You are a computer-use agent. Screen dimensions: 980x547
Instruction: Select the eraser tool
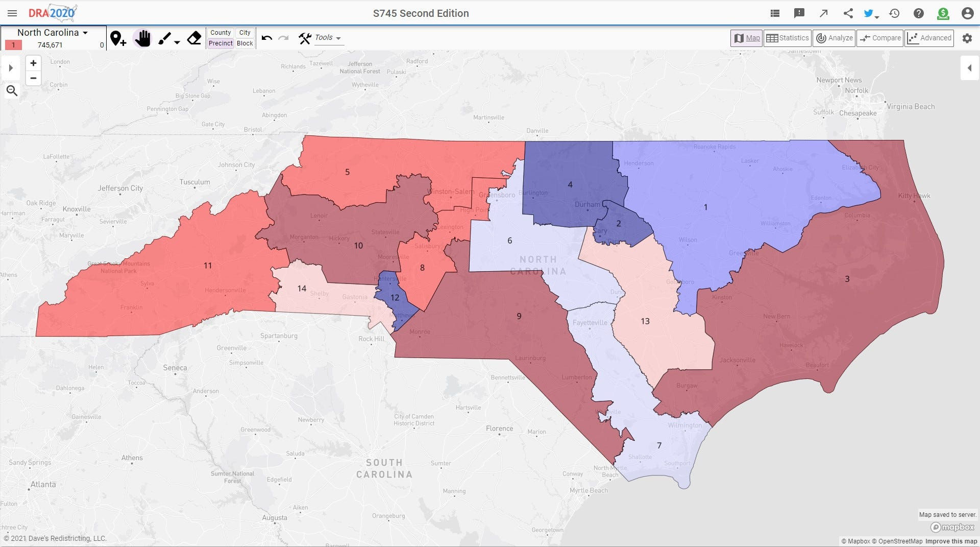(x=194, y=38)
